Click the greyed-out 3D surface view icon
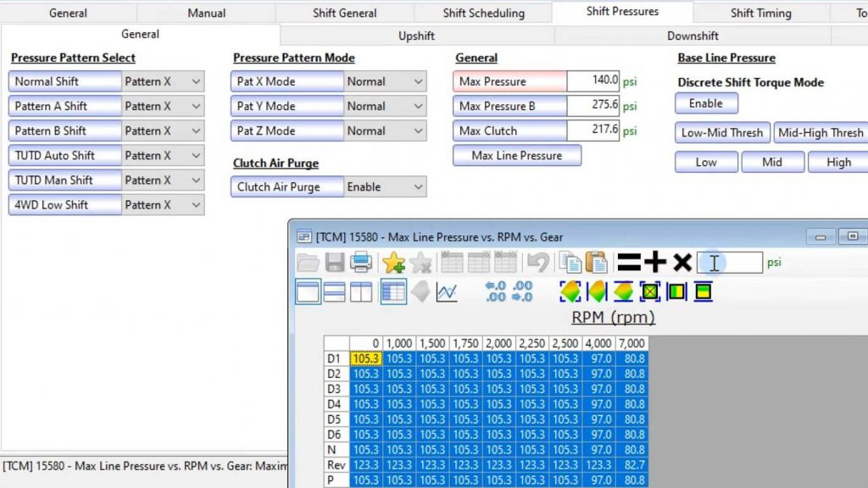This screenshot has width=868, height=488. click(x=420, y=291)
